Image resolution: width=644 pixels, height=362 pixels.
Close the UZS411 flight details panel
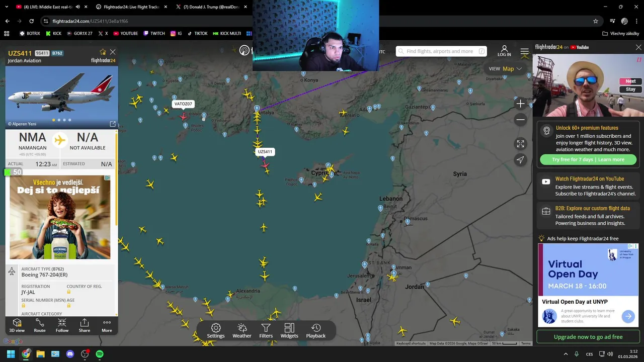coord(113,52)
